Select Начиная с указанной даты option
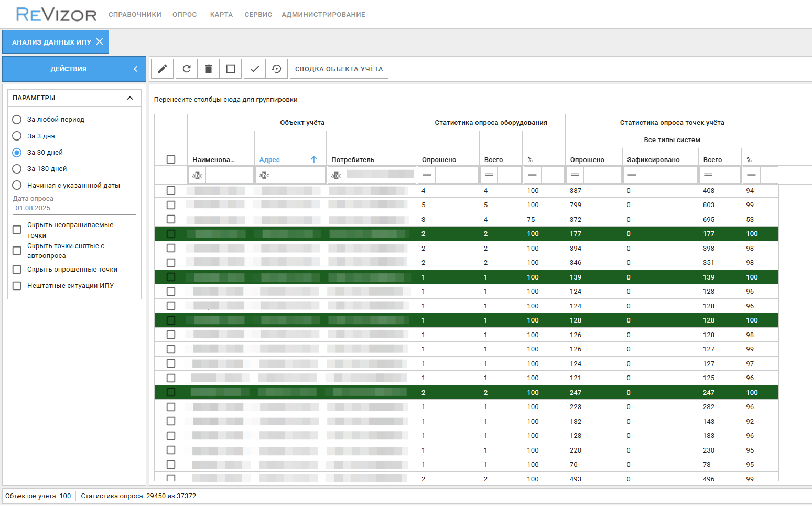Image resolution: width=812 pixels, height=505 pixels. 17,185
